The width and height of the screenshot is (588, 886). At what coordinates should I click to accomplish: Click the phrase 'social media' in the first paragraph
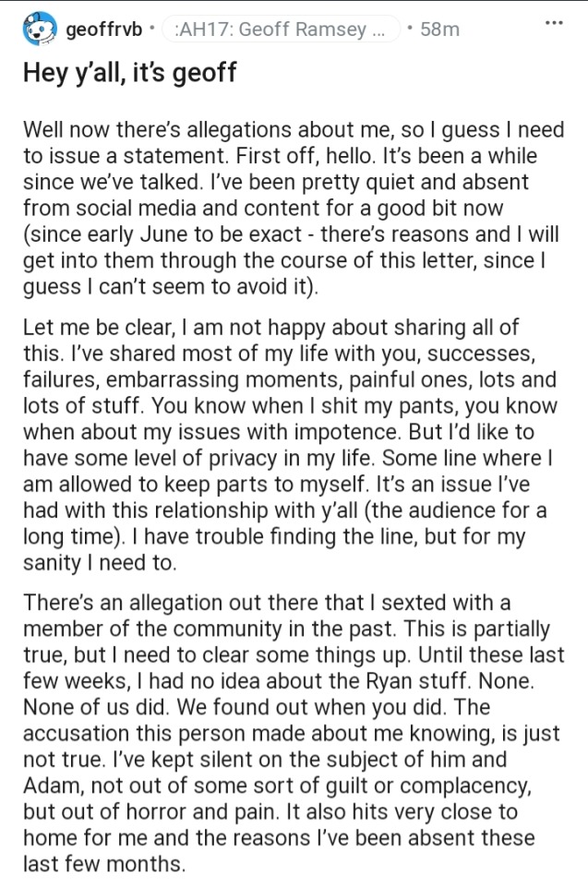111,208
